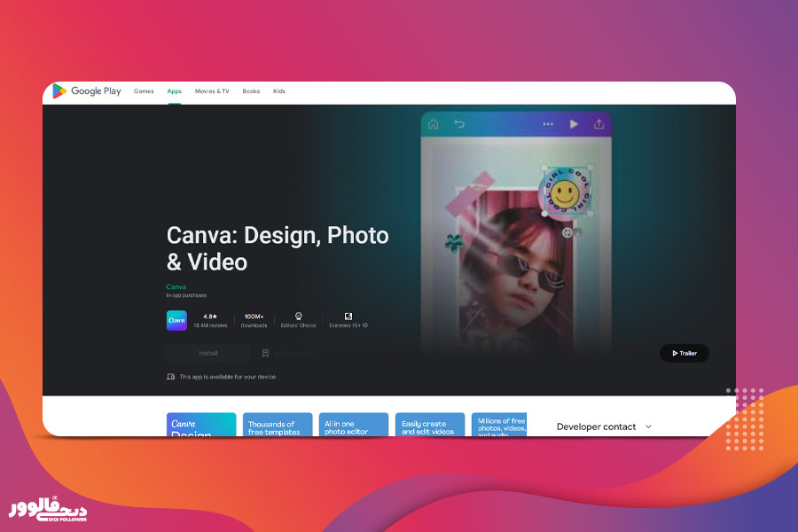The height and width of the screenshot is (532, 798).
Task: Go to Movies & TV
Action: [x=212, y=91]
